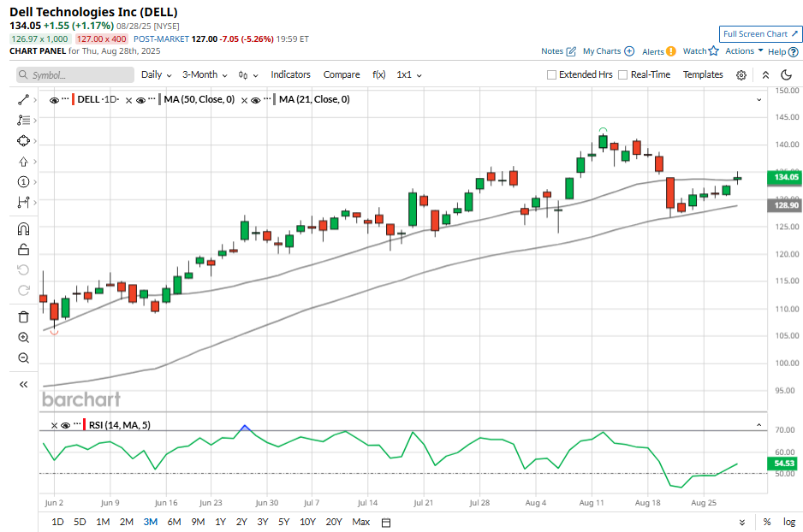Viewport: 803px width, 532px height.
Task: Select the price range measure tool
Action: [23, 203]
